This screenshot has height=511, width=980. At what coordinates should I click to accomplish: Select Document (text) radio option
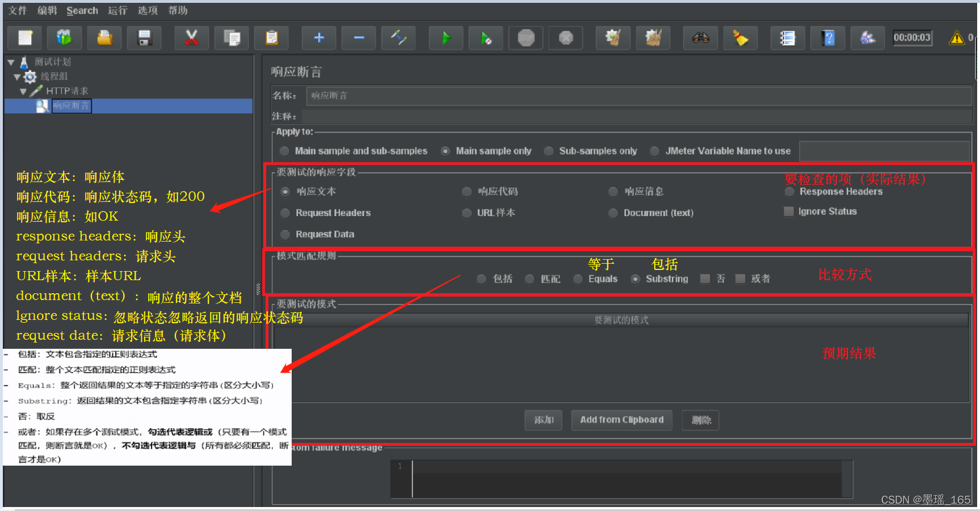tap(613, 213)
